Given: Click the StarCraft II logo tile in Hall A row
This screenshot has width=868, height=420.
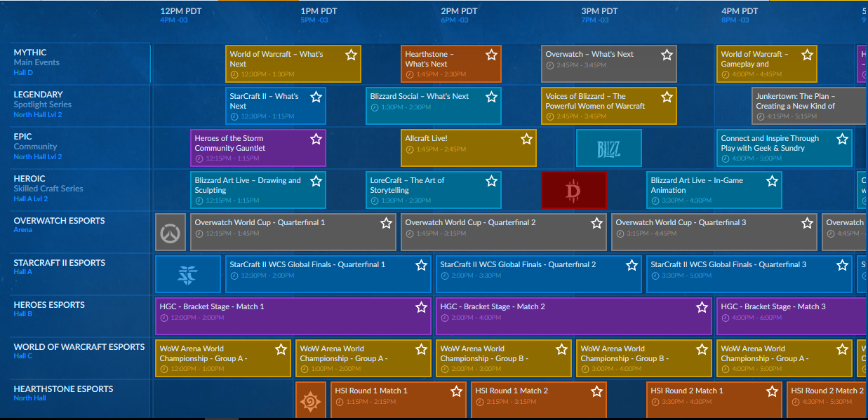Looking at the screenshot, I should click(x=188, y=274).
